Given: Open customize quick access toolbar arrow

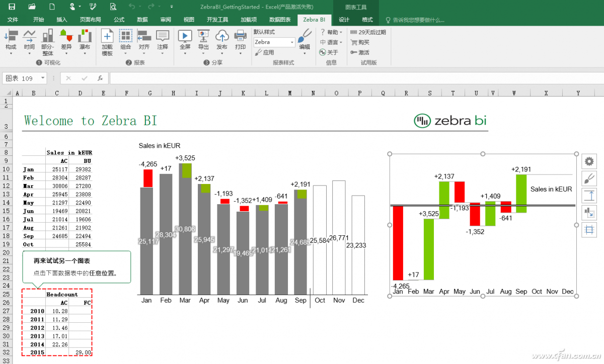Looking at the screenshot, I should click(171, 7).
